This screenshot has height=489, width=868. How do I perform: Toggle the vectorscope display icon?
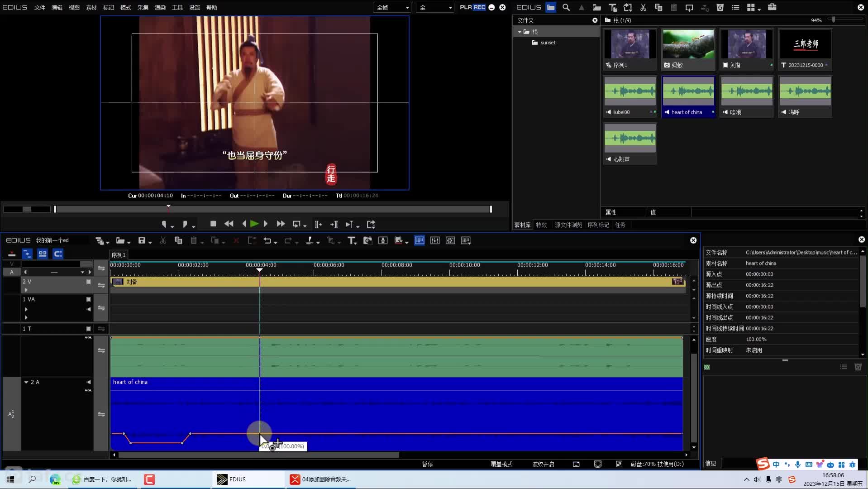(x=450, y=240)
